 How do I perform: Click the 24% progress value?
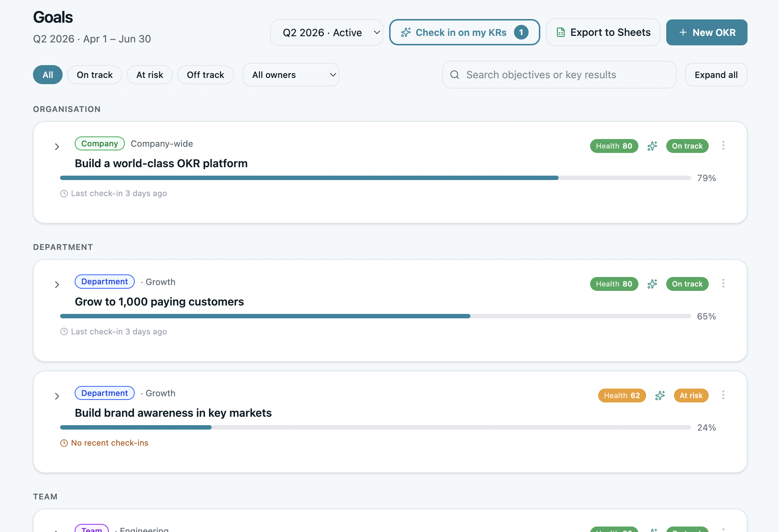706,428
